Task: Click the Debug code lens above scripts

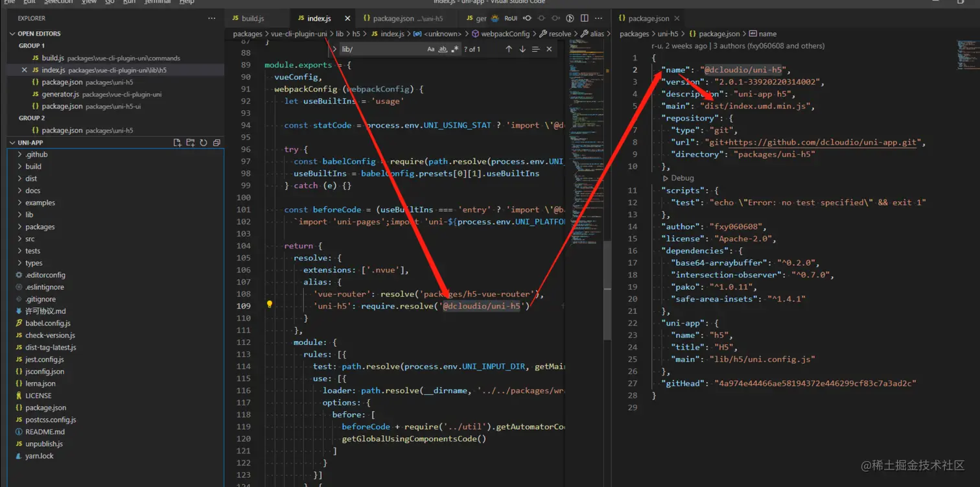Action: click(x=682, y=178)
